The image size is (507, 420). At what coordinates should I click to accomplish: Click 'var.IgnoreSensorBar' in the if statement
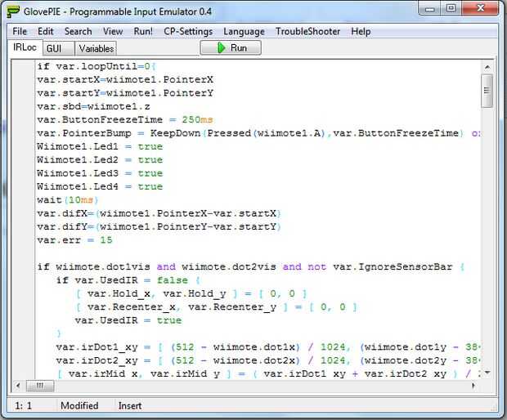click(x=393, y=267)
